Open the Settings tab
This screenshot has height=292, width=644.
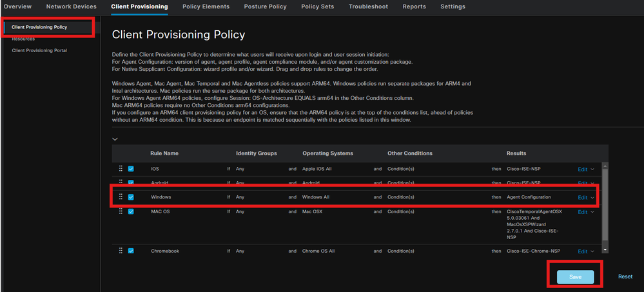coord(453,6)
